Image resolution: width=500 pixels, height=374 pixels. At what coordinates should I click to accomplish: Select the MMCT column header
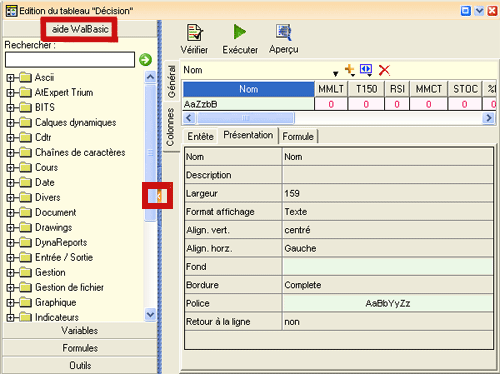click(429, 89)
